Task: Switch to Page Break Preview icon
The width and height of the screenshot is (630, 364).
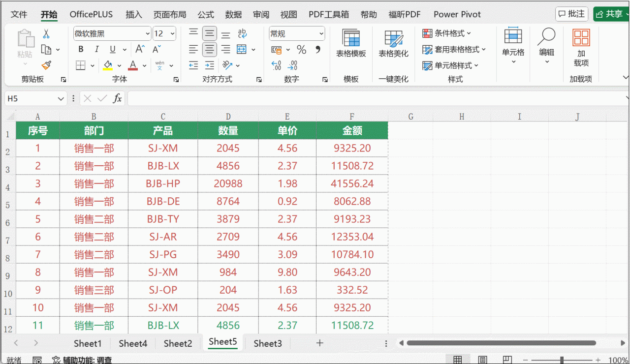Action: tap(507, 360)
